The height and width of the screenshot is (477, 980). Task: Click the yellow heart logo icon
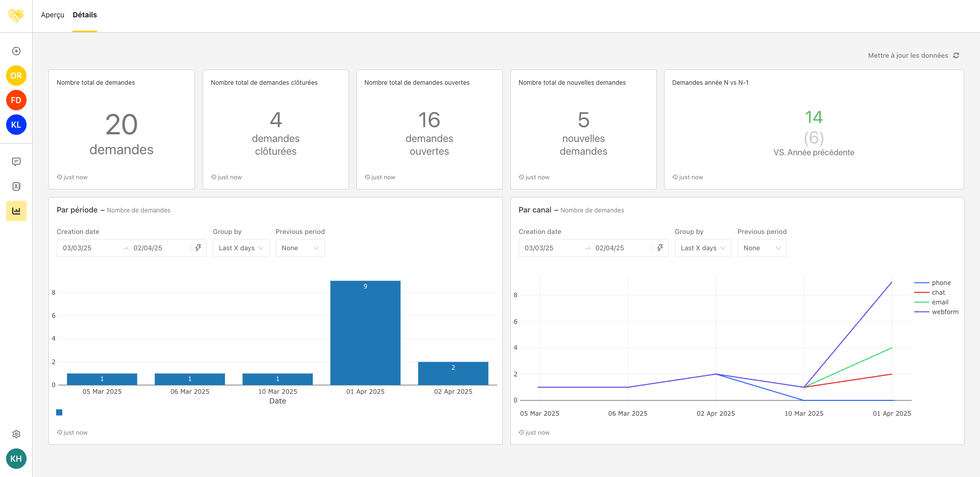click(x=16, y=16)
